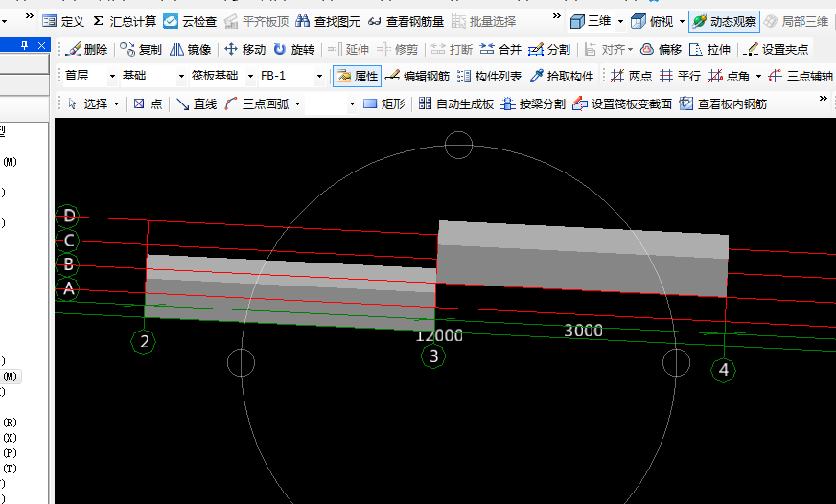
Task: Close the left side panel
Action: [x=41, y=45]
